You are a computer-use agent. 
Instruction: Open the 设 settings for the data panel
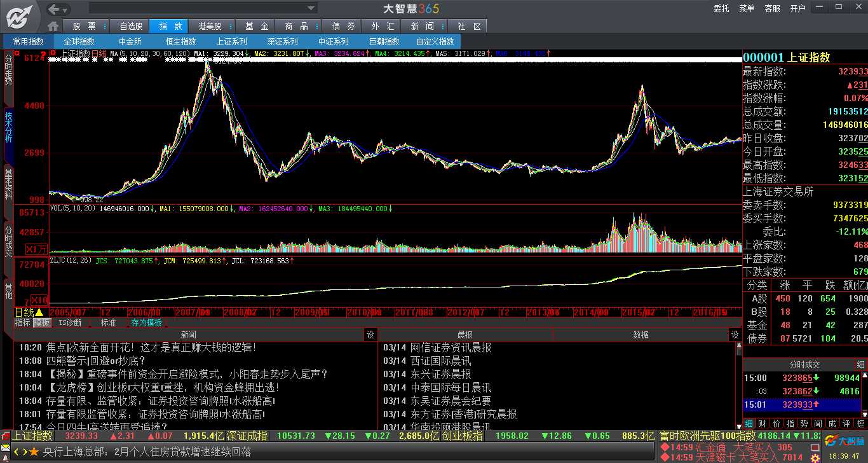click(735, 335)
